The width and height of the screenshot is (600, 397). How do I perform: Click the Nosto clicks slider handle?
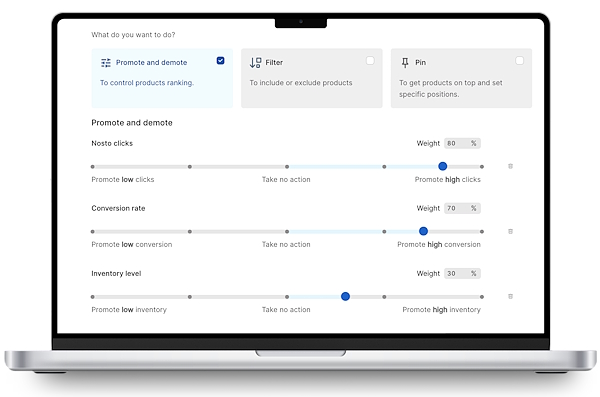442,166
